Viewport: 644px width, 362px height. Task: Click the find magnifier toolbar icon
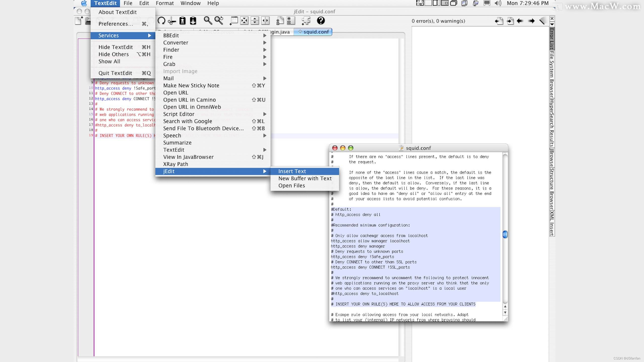pos(208,21)
